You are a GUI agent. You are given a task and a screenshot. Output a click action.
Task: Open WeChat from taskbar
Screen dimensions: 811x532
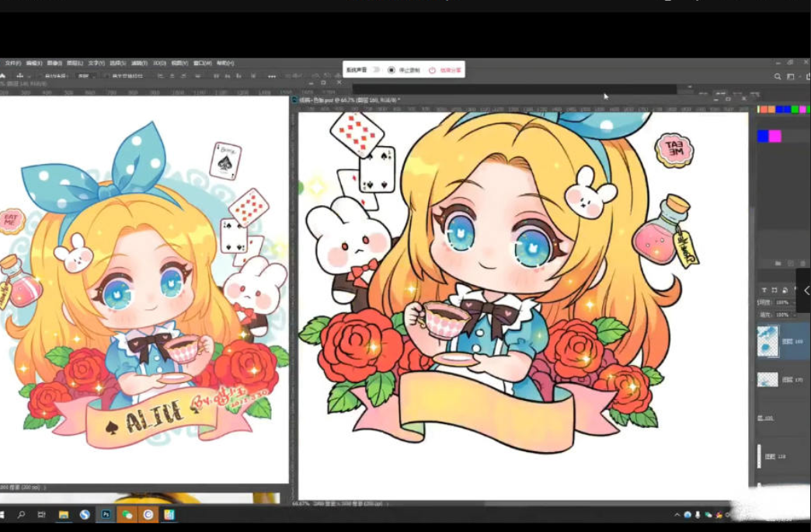[127, 514]
